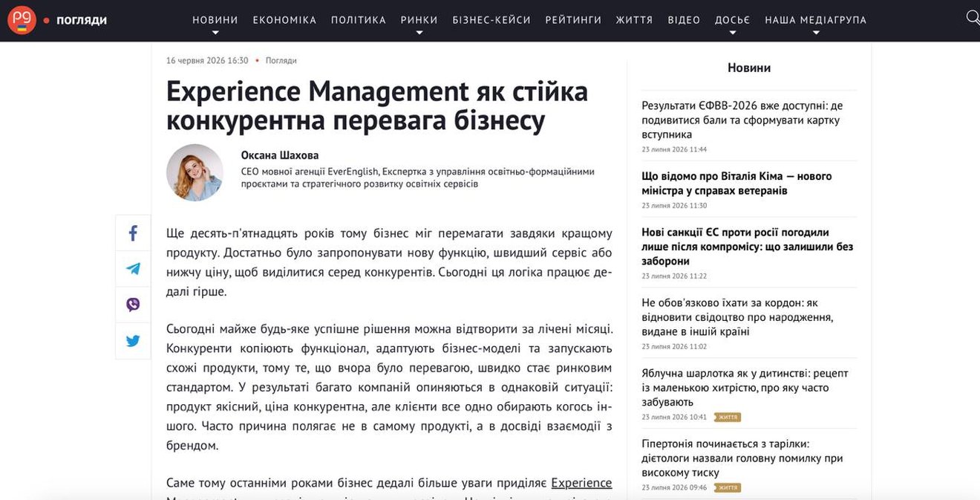980x500 pixels.
Task: Click timestamp 23 липня 2026 11:02
Action: 674,347
